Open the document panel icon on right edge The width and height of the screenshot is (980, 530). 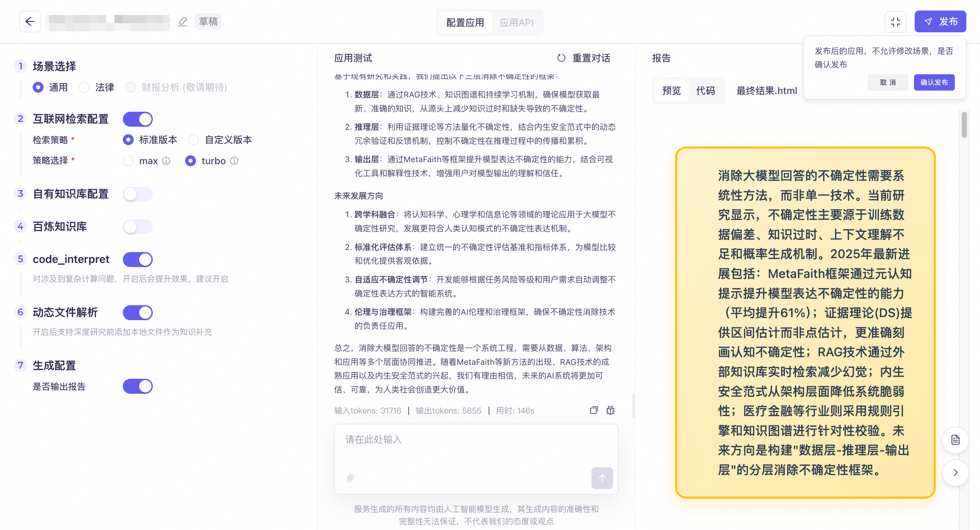click(x=955, y=440)
